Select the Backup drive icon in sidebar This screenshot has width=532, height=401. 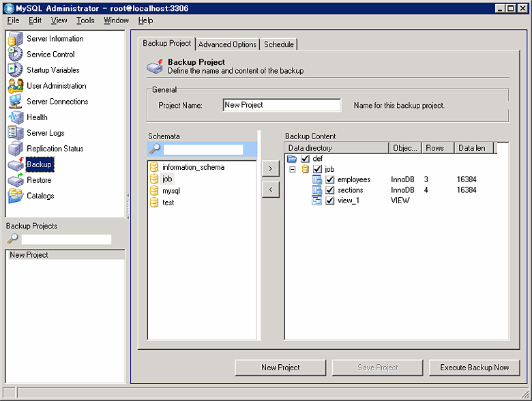pos(16,164)
